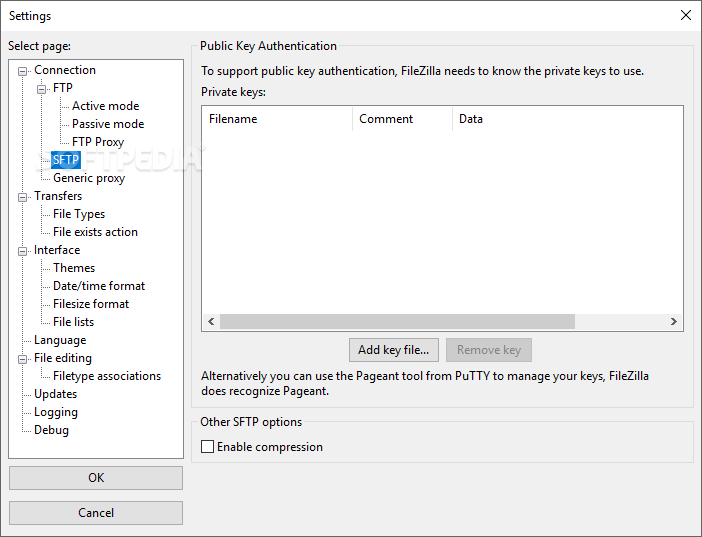Collapse the File editing tree node
This screenshot has height=537, width=702.
tap(22, 359)
